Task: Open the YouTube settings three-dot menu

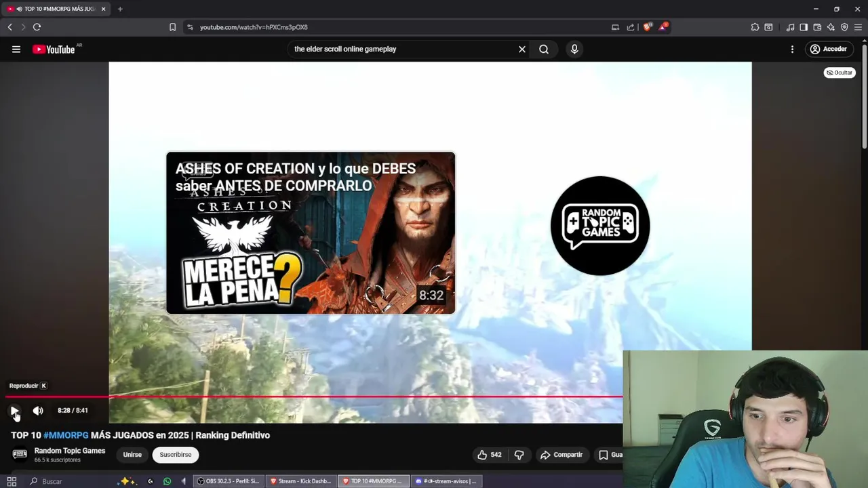Action: (792, 49)
